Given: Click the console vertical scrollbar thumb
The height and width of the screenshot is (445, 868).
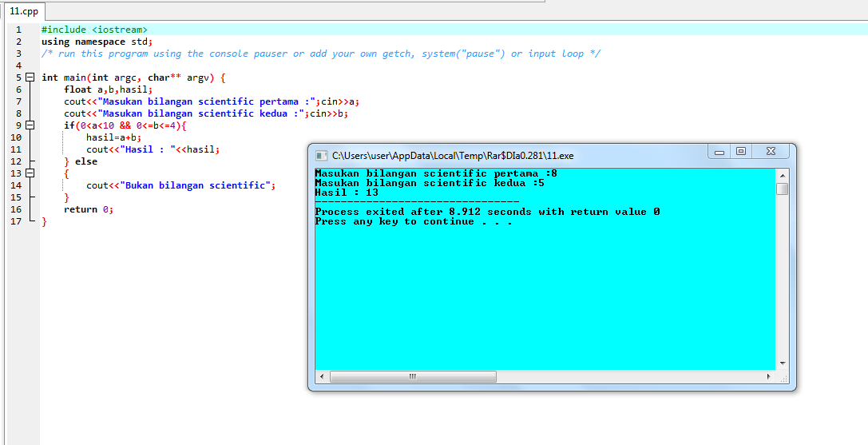Looking at the screenshot, I should (x=783, y=189).
